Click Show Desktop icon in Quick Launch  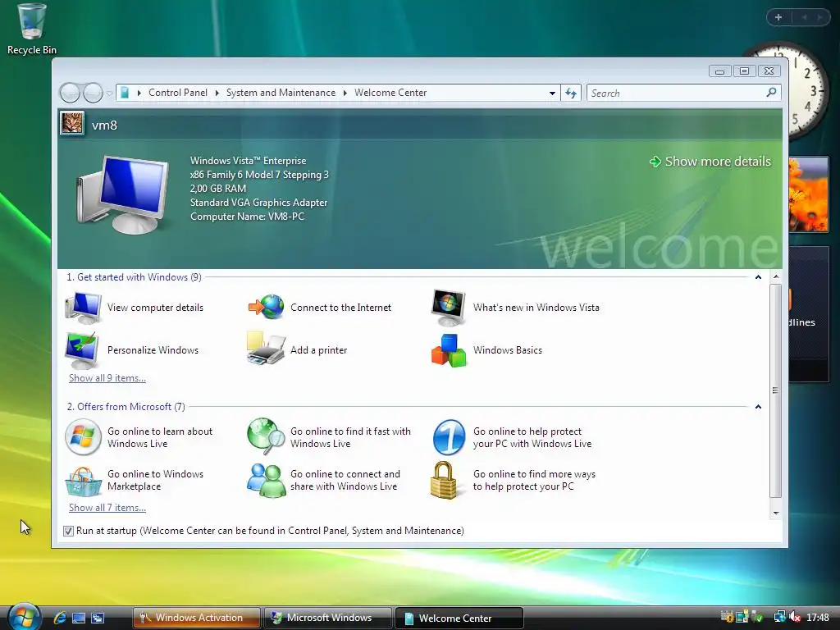pyautogui.click(x=79, y=619)
